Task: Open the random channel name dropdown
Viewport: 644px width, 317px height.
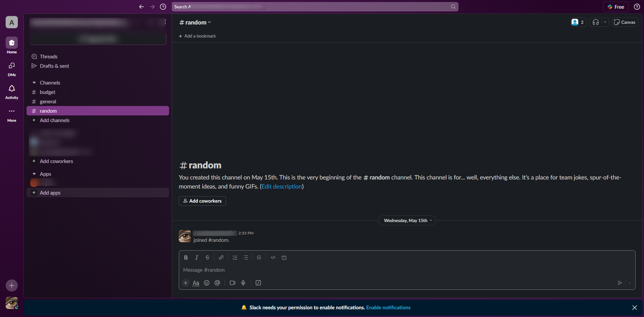Action: 195,22
